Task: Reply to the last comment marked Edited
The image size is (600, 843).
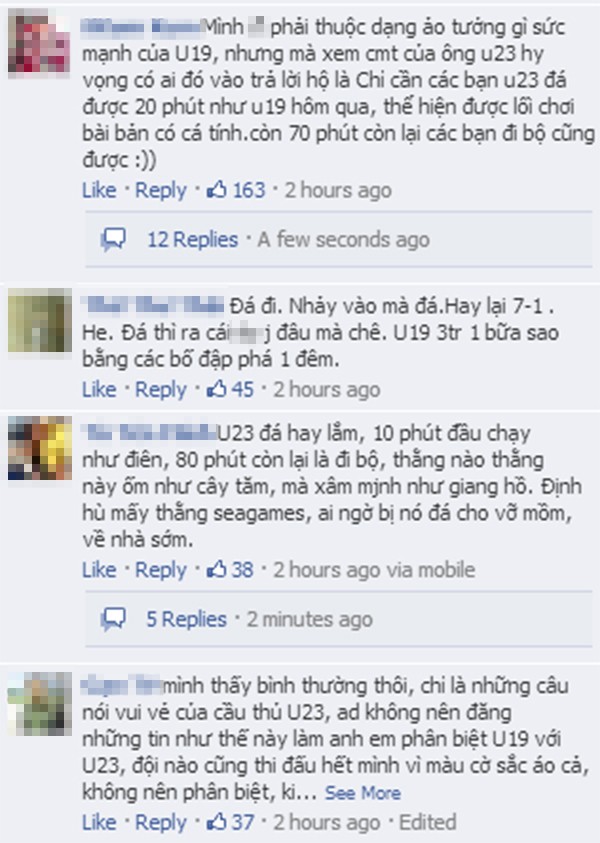Action: coord(161,823)
